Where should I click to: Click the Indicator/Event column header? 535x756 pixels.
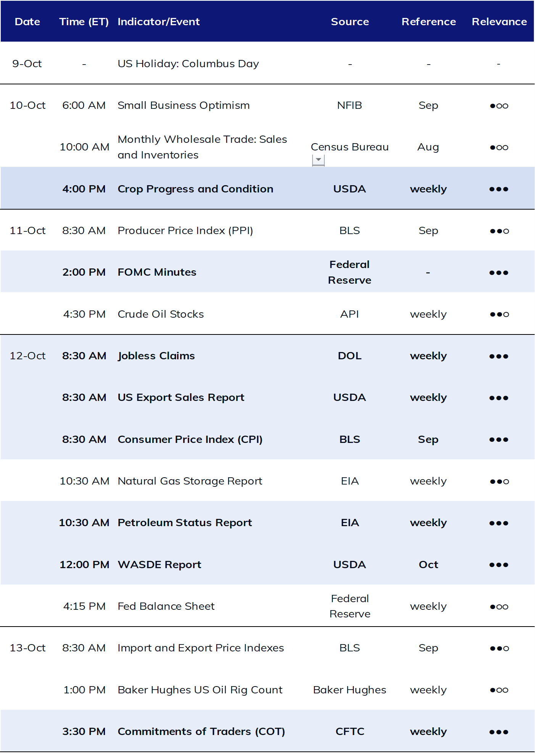159,22
